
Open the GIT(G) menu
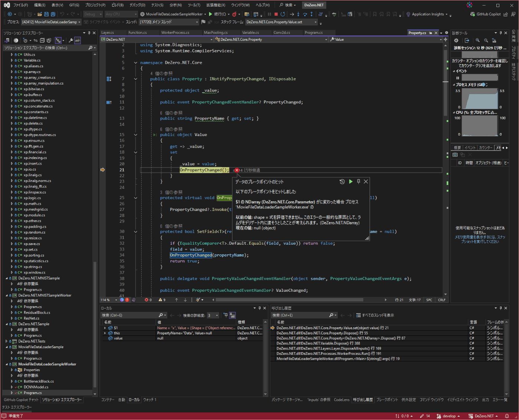74,5
